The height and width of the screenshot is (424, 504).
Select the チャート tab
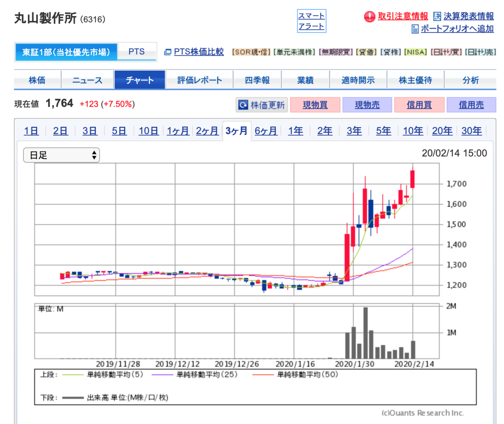pos(140,80)
